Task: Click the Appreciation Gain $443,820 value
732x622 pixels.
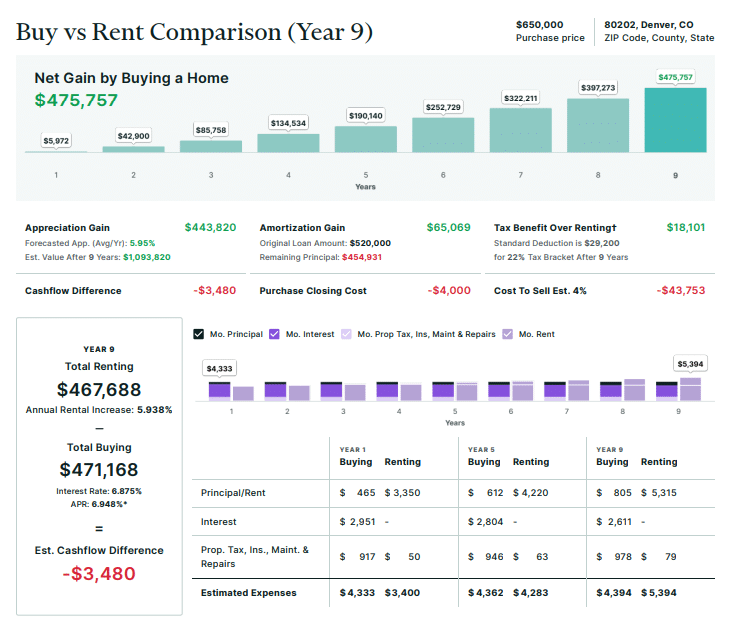Action: point(210,227)
